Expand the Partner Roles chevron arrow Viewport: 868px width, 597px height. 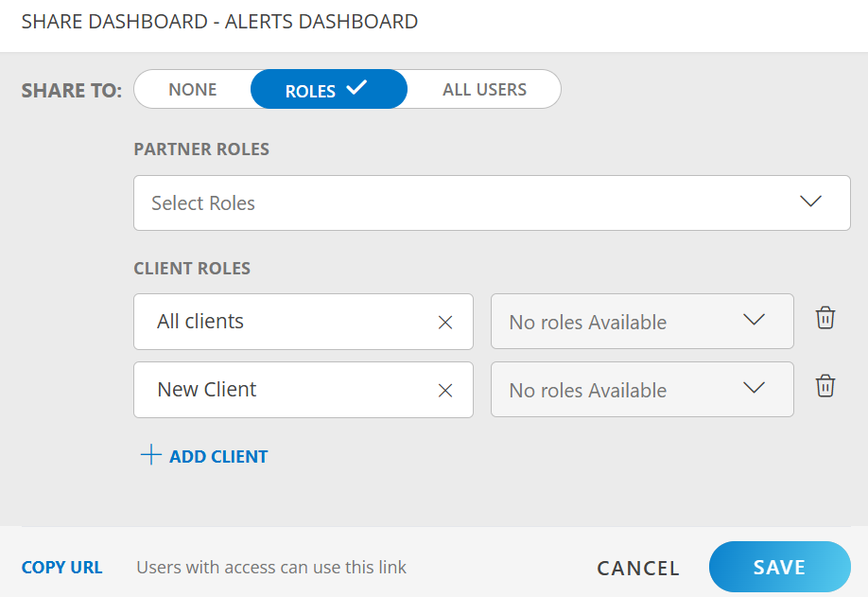click(x=810, y=202)
